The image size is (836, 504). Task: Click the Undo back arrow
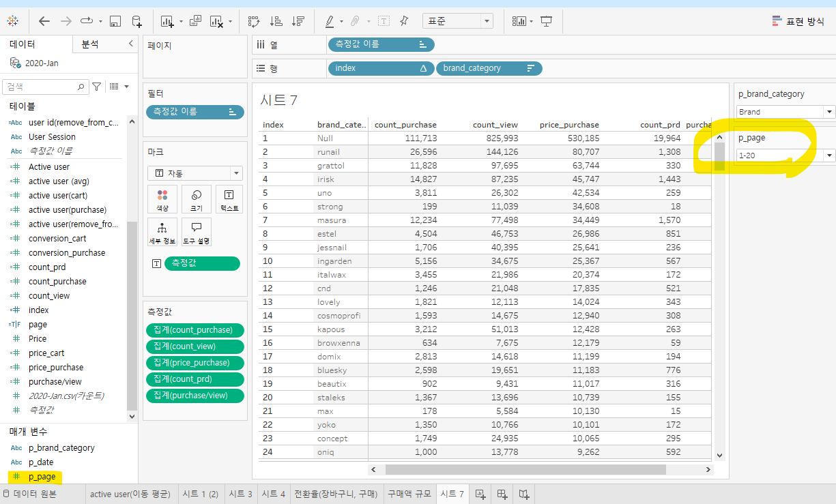pos(44,21)
